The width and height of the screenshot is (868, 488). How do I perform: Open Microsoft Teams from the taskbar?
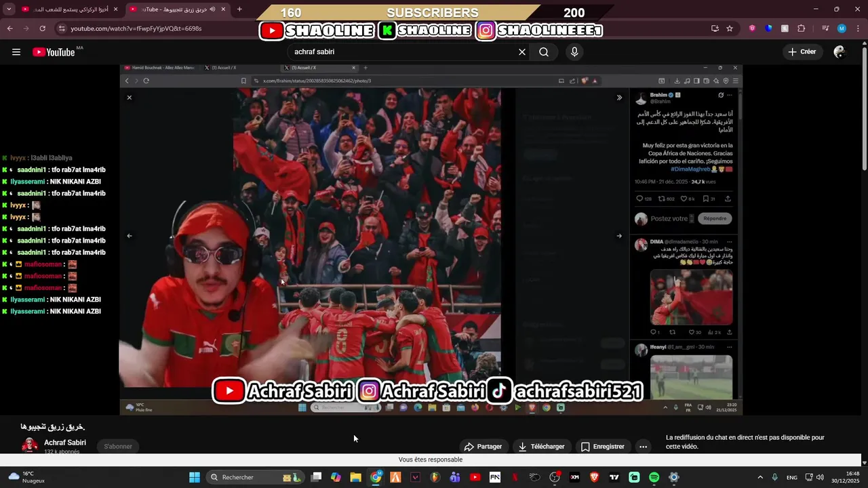455,477
